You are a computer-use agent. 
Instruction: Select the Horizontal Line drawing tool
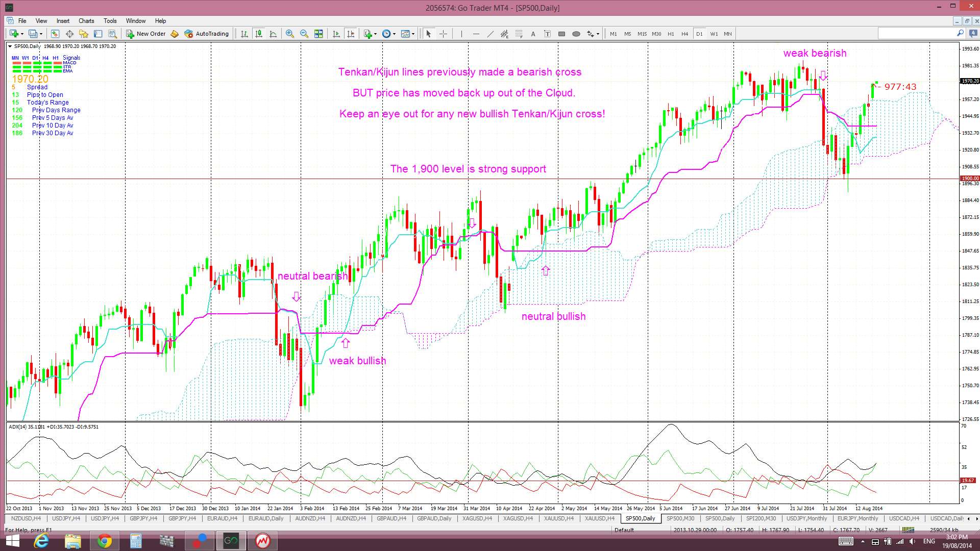point(476,34)
